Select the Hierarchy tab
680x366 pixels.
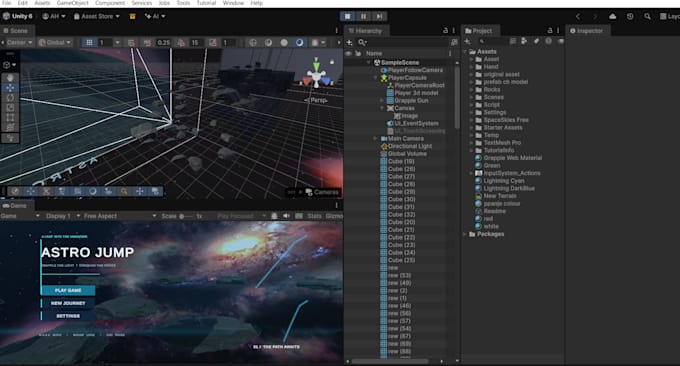click(x=365, y=31)
